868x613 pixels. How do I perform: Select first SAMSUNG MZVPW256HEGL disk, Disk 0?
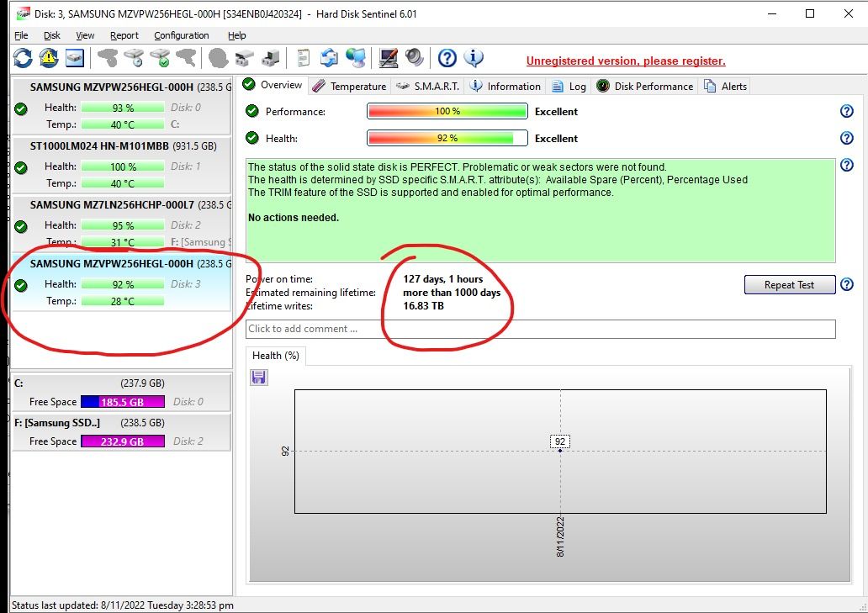click(x=121, y=106)
